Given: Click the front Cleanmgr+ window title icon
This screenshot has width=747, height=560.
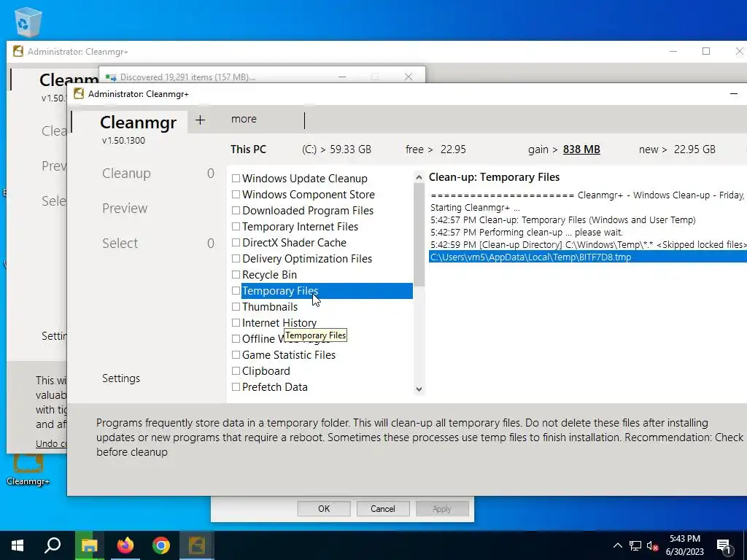Looking at the screenshot, I should 79,94.
